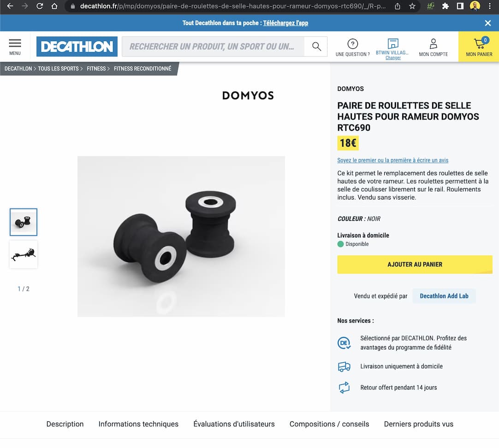
Task: Open the Chrome three-dot menu
Action: (x=490, y=6)
